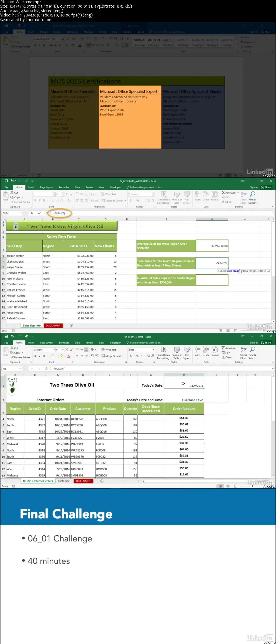Open Data tab in DATE_TIME Excel window
This screenshot has height=644, width=276.
point(77,343)
